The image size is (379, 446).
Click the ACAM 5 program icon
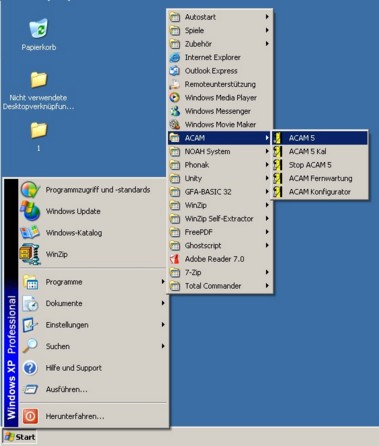click(277, 138)
